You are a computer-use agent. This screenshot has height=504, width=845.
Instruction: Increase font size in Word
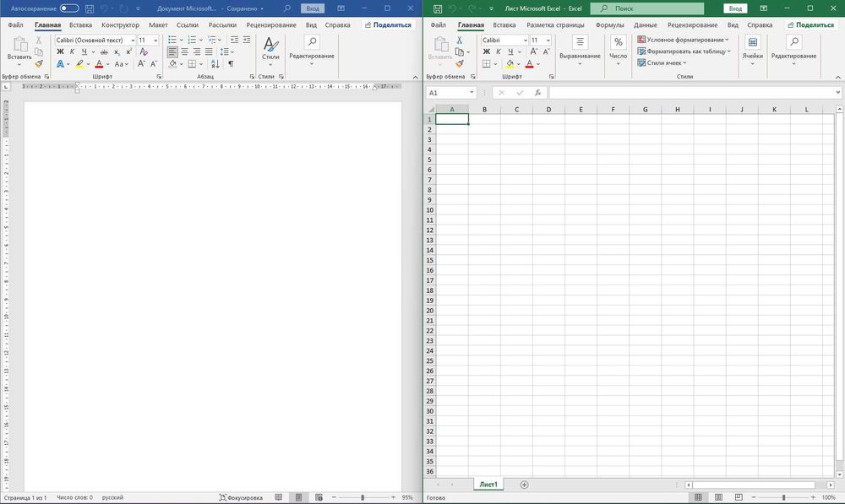pyautogui.click(x=141, y=63)
